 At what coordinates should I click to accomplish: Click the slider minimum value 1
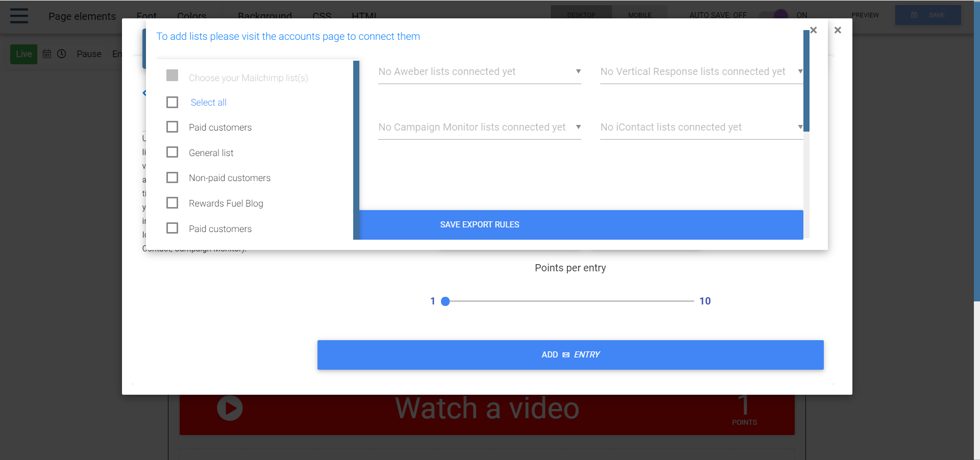tap(433, 301)
